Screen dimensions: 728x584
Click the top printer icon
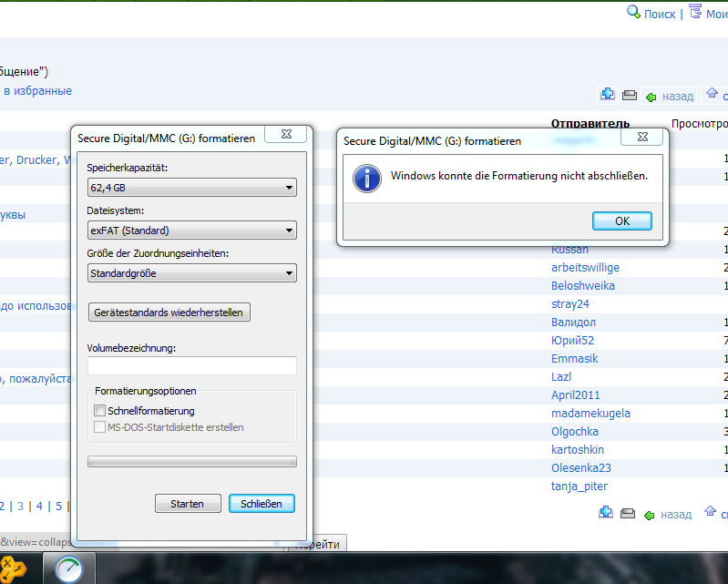pos(629,95)
